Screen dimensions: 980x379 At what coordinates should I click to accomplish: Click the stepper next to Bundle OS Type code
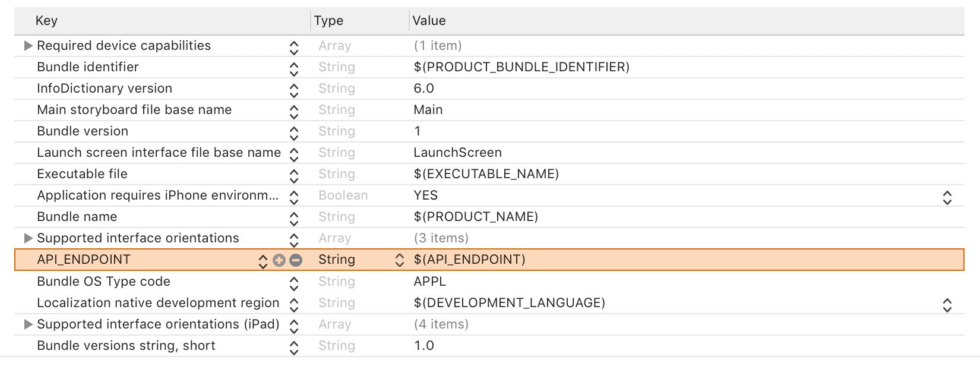(293, 281)
